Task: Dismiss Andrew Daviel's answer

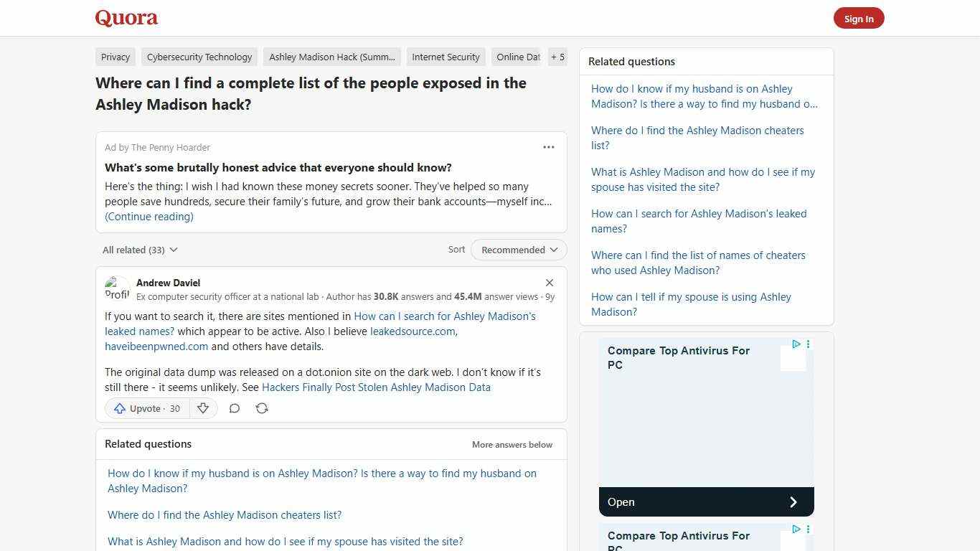Action: 550,283
